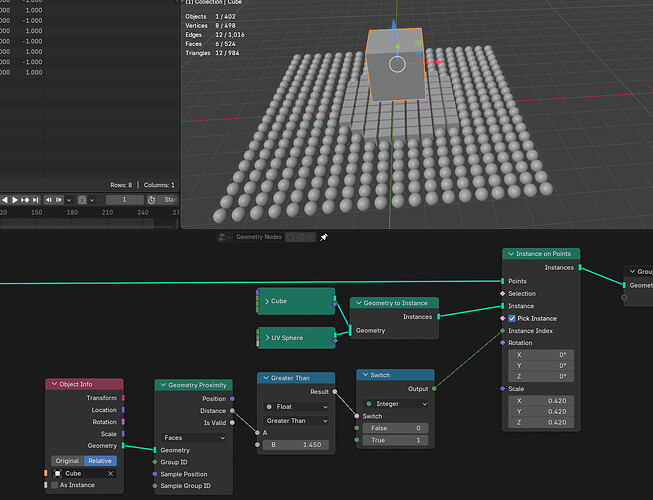Click the B value field showing 1.450
Screen dimensions: 653x500
296,445
